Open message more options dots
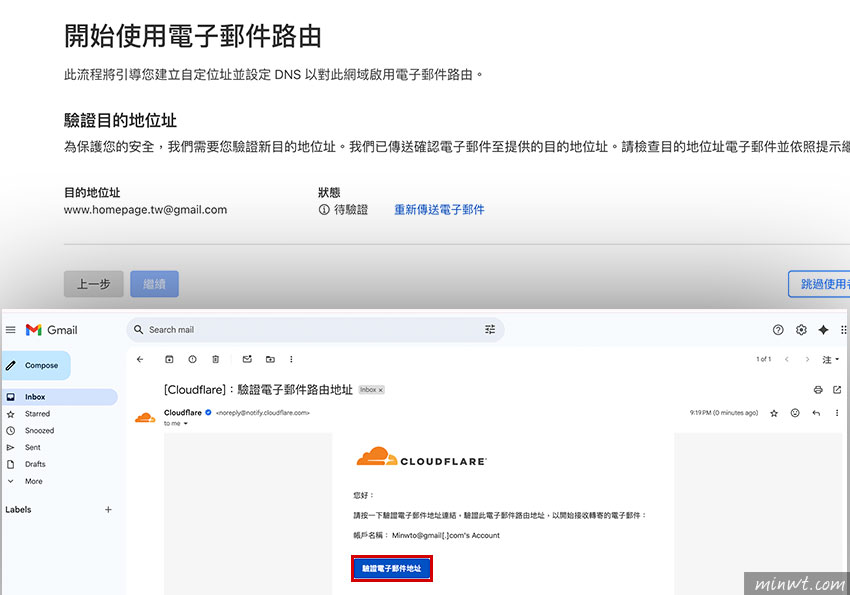This screenshot has width=850, height=595. pyautogui.click(x=837, y=413)
